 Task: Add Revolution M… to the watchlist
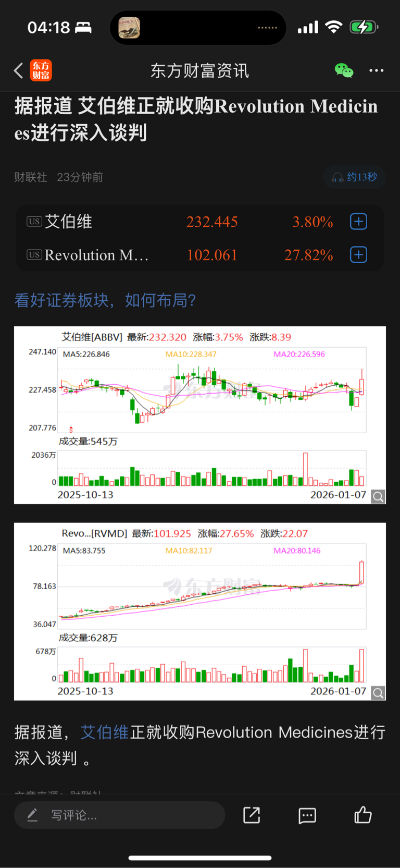(358, 255)
